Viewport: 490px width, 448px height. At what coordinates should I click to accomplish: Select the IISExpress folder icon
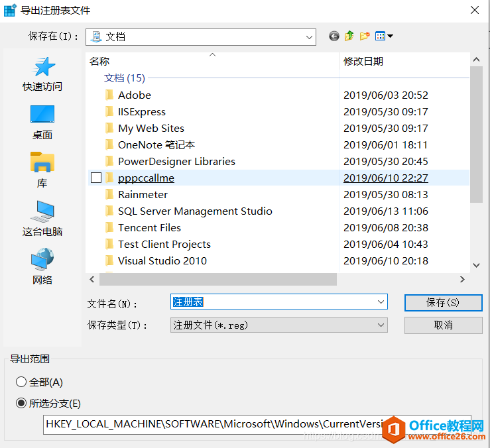[109, 111]
